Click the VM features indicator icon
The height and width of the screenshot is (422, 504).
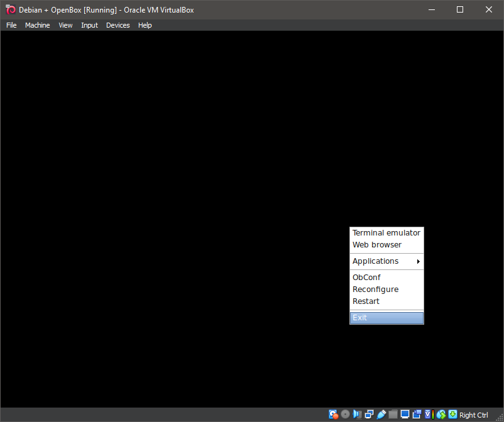point(428,414)
